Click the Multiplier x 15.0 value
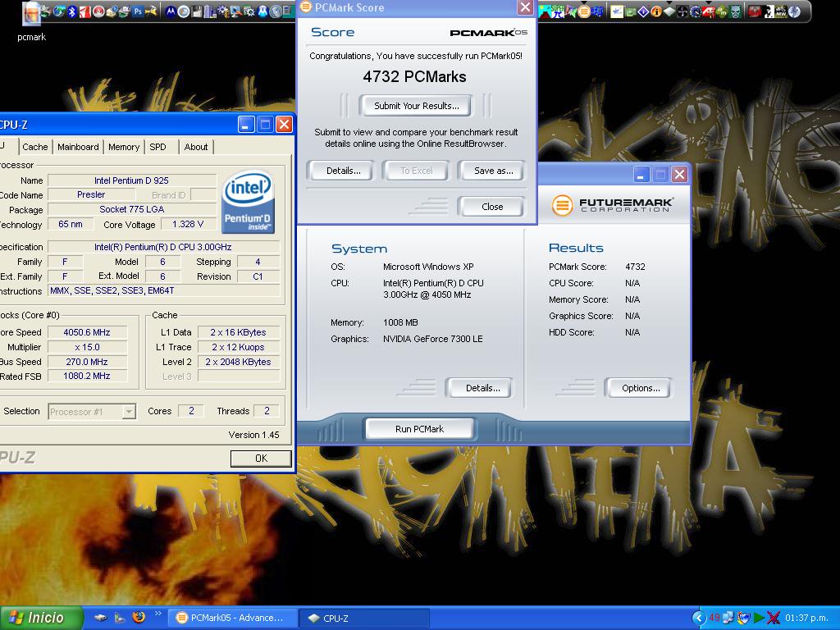 87,347
